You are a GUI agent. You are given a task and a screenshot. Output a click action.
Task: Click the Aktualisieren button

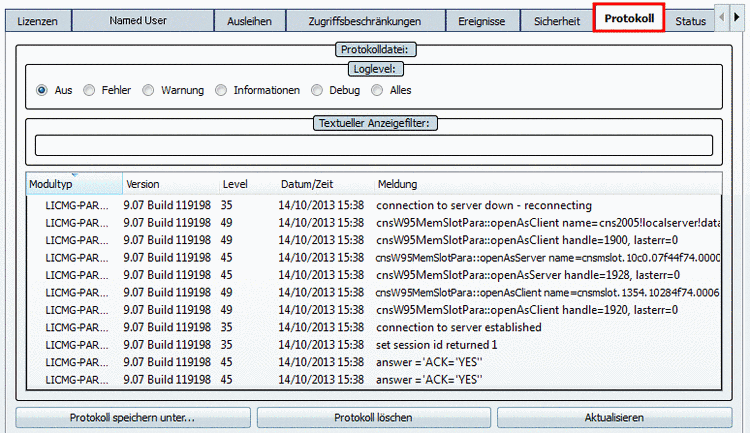614,418
